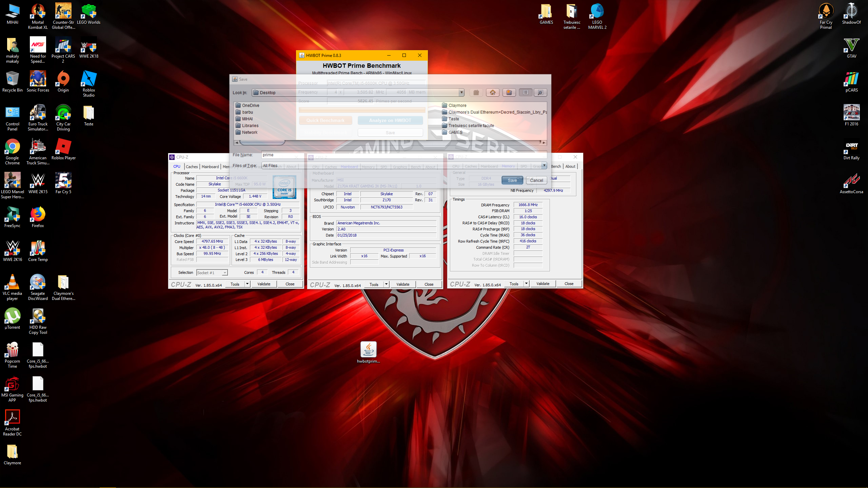Open the Bench tab in right CPU-Z window
Screen dimensions: 868x488
556,166
